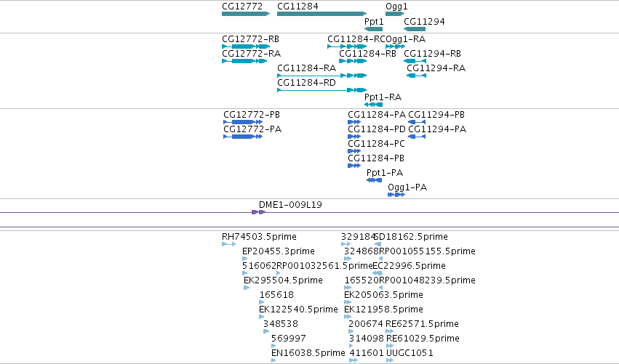The image size is (619, 364).
Task: Select the CG11284-RB transcript label
Action: (x=367, y=54)
